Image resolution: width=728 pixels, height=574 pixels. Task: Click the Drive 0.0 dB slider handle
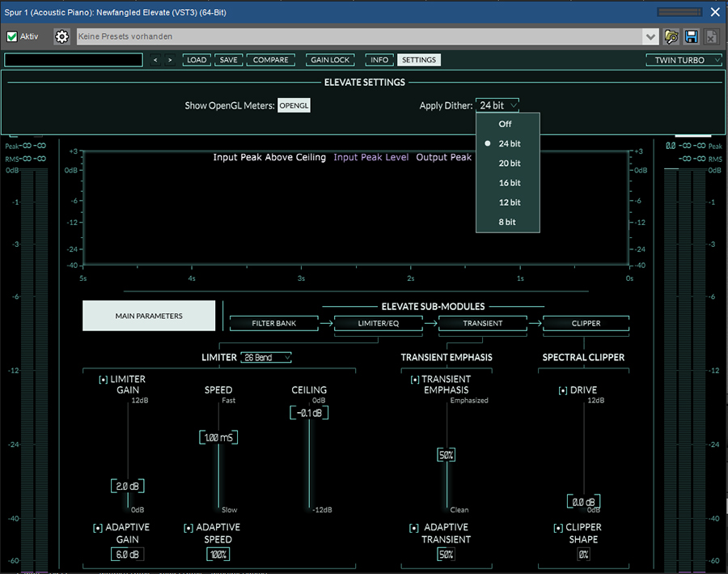click(583, 502)
